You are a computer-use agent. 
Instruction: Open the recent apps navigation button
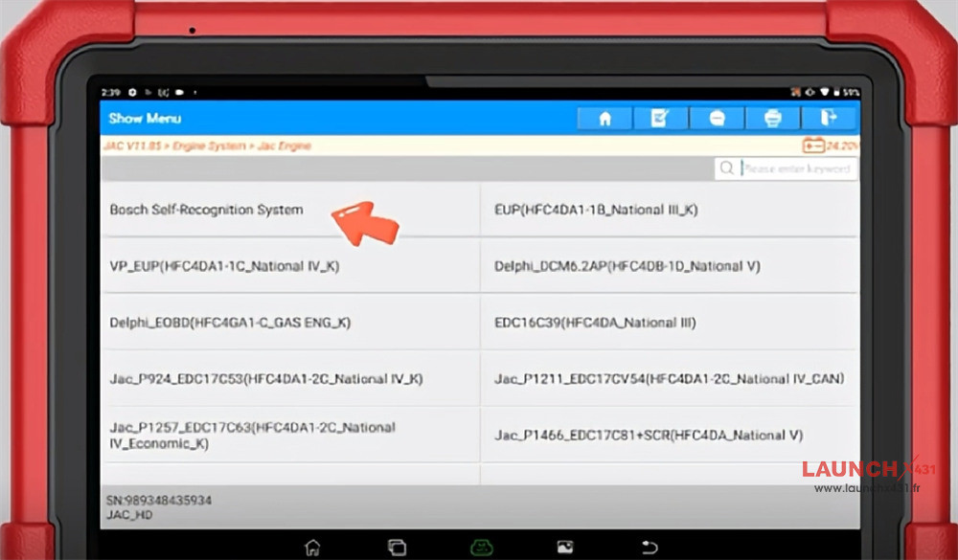396,547
